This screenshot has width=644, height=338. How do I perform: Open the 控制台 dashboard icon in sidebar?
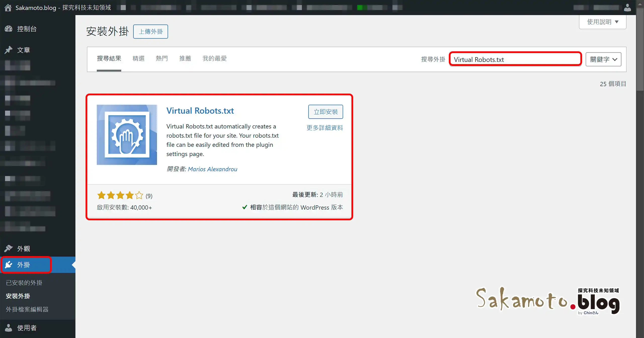pyautogui.click(x=8, y=29)
